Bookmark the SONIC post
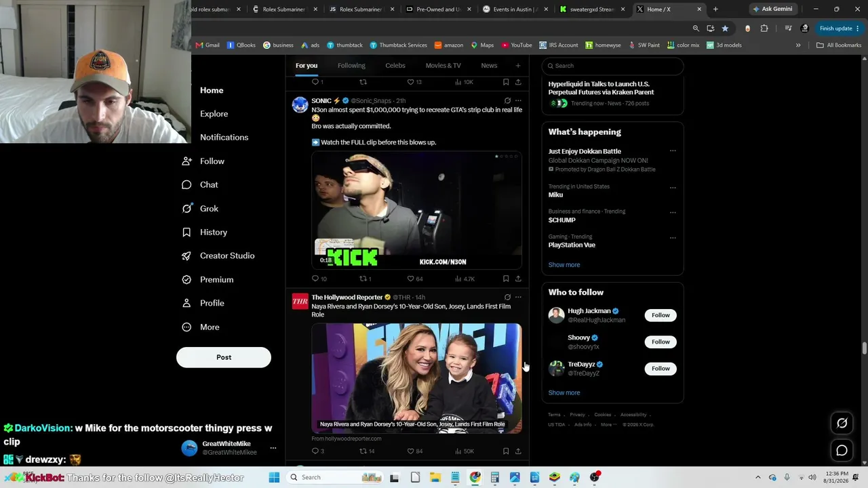 pos(506,279)
